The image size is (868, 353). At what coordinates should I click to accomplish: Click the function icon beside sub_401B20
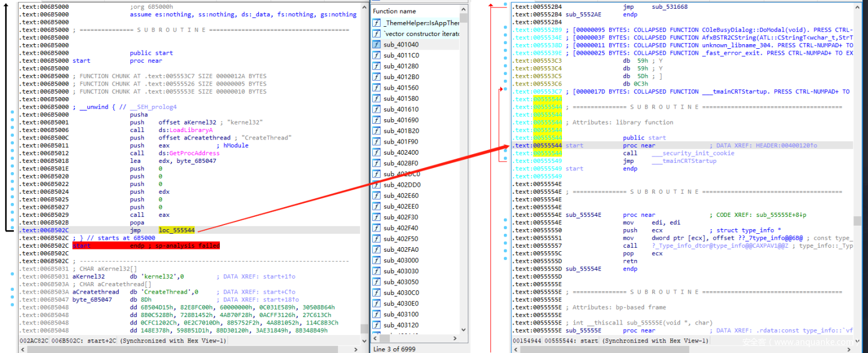coord(376,131)
